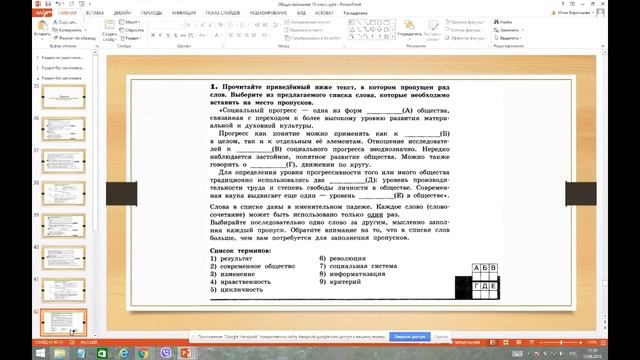Screen dimensions: 640x360
Task: Switch to the ВИД tab
Action: (x=301, y=13)
